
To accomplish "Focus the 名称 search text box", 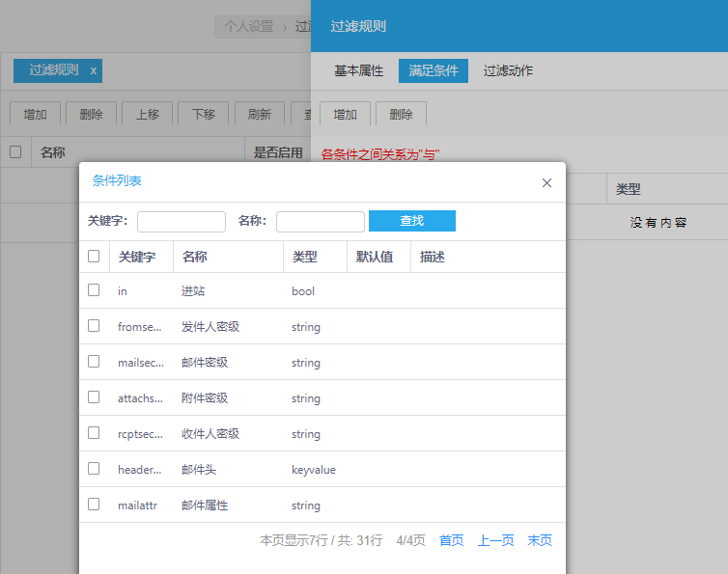I will point(320,222).
